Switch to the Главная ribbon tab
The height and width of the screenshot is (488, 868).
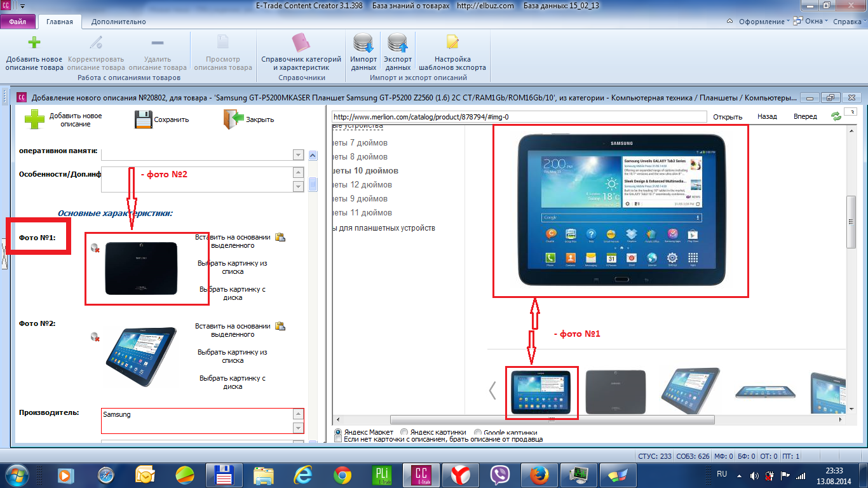60,22
